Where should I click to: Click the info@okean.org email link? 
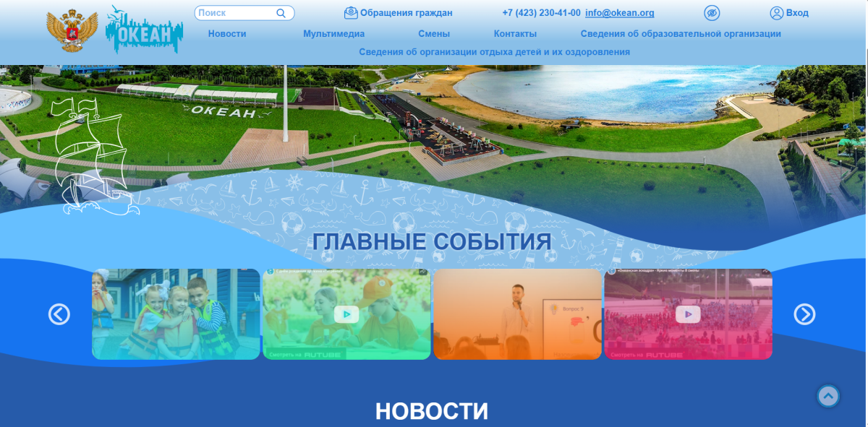pyautogui.click(x=619, y=13)
